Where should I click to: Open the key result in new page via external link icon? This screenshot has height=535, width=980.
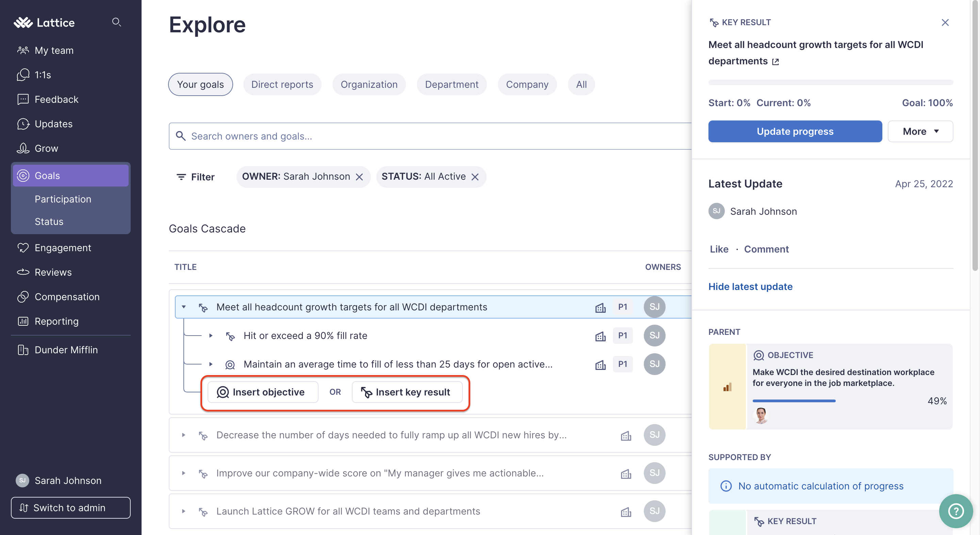pyautogui.click(x=776, y=62)
